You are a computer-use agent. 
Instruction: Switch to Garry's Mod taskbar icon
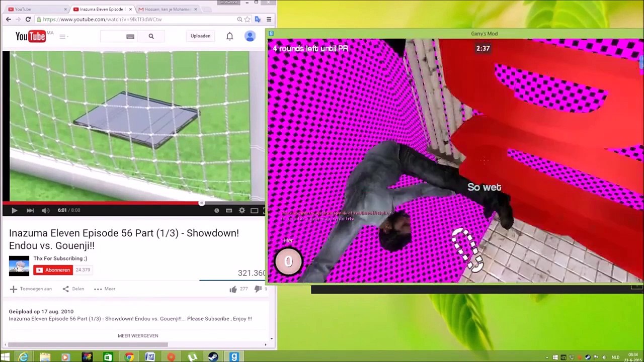click(234, 357)
